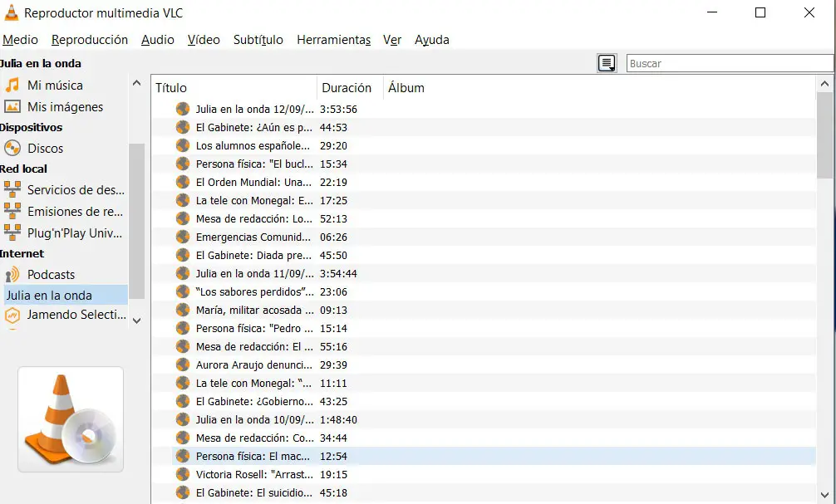The width and height of the screenshot is (836, 504).
Task: Select Discos under Dispositivos
Action: coord(46,148)
